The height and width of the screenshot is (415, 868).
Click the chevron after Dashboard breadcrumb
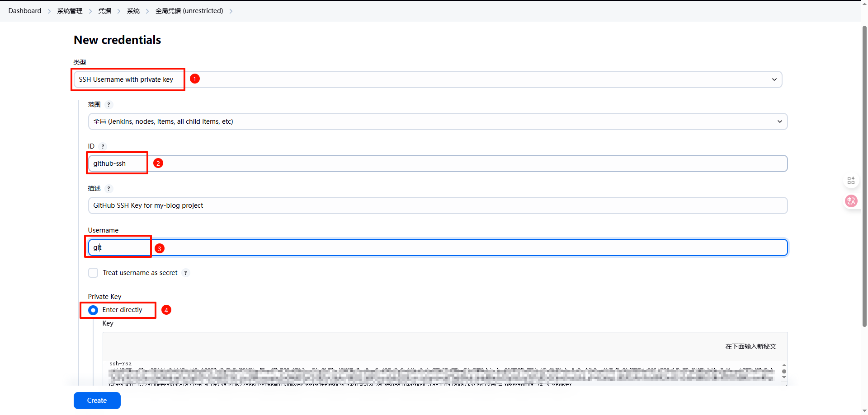click(49, 11)
